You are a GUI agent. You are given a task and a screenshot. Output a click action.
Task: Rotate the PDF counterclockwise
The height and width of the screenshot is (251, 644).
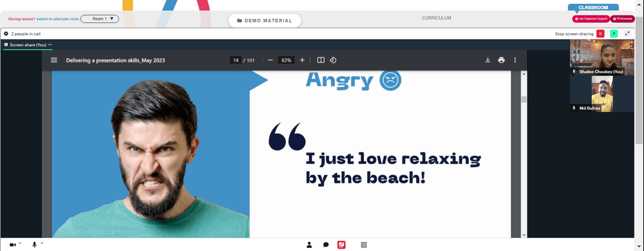pos(333,60)
